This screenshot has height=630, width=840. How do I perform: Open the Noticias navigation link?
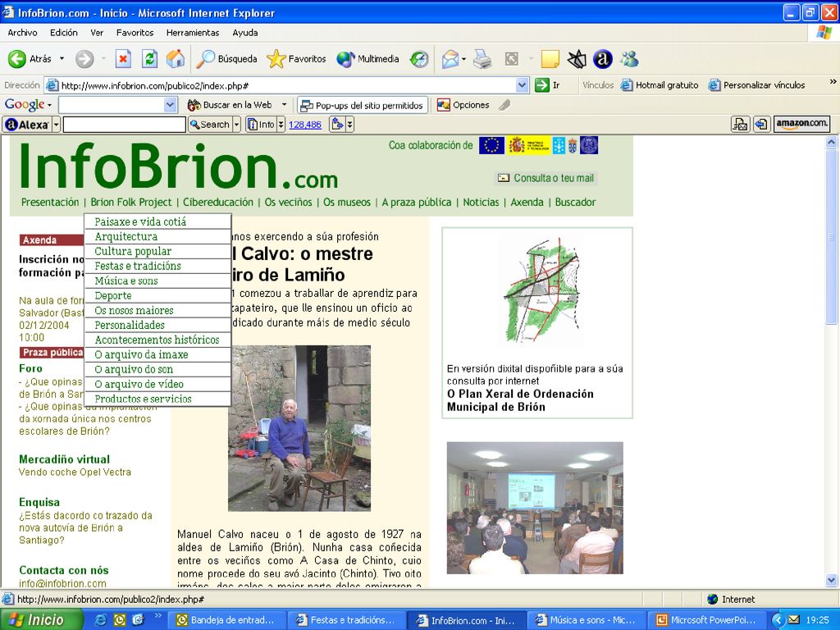(x=481, y=202)
